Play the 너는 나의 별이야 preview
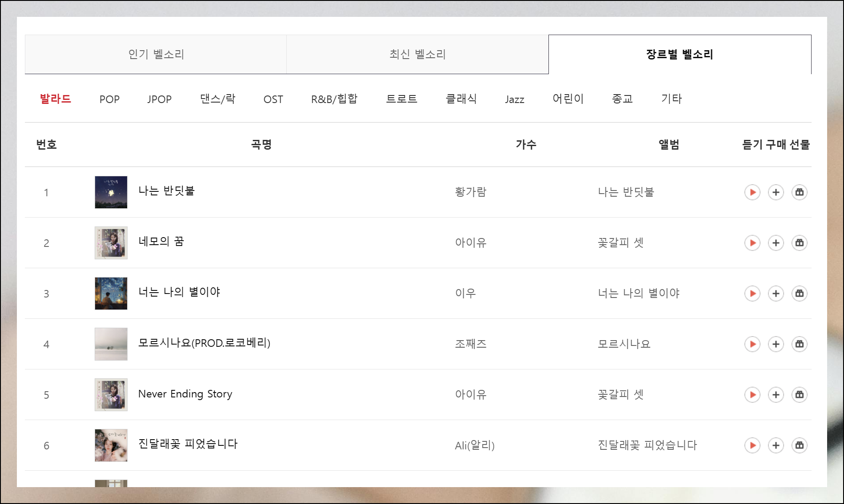 pos(752,294)
